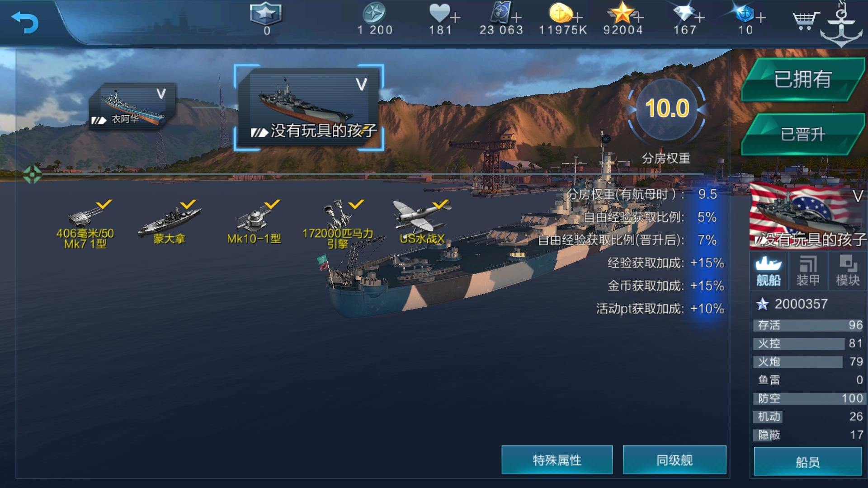This screenshot has height=488, width=868.
Task: Click the 同级舰 button
Action: 675,460
